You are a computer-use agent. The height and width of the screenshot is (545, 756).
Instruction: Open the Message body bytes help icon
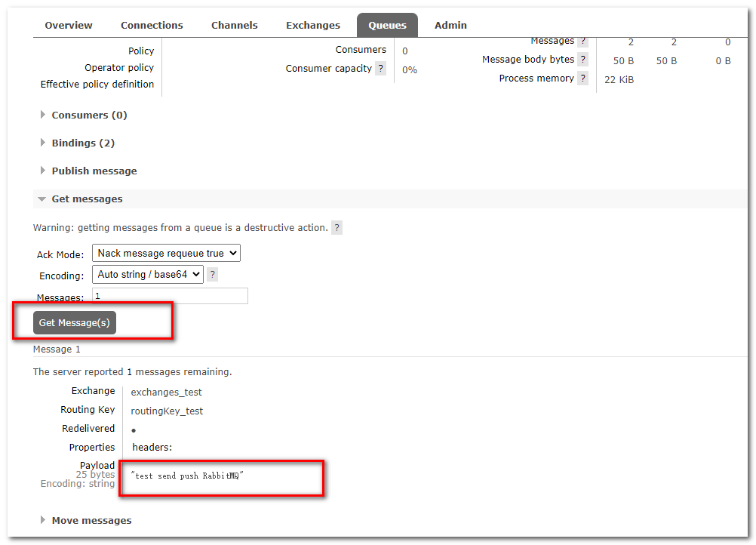pos(582,59)
